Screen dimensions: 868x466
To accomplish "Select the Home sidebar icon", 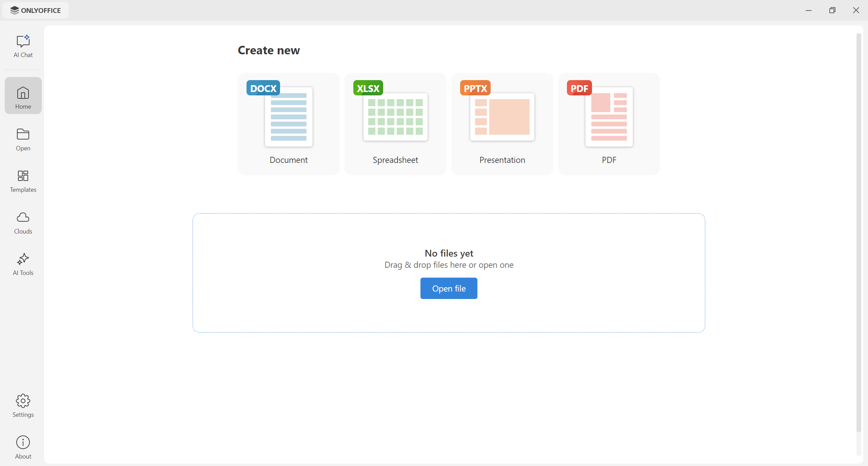I will pyautogui.click(x=23, y=95).
